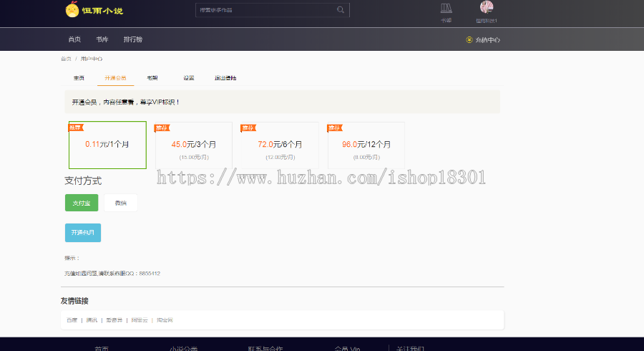
Task: Click recommend badge on 1个月 plan
Action: pyautogui.click(x=76, y=128)
